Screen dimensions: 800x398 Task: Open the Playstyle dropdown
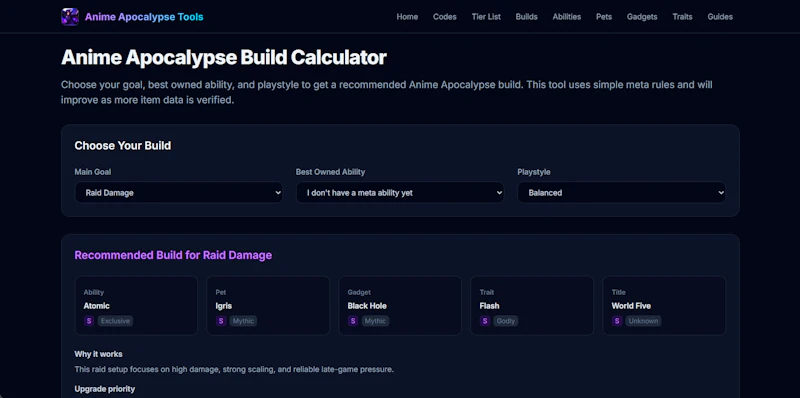click(621, 192)
